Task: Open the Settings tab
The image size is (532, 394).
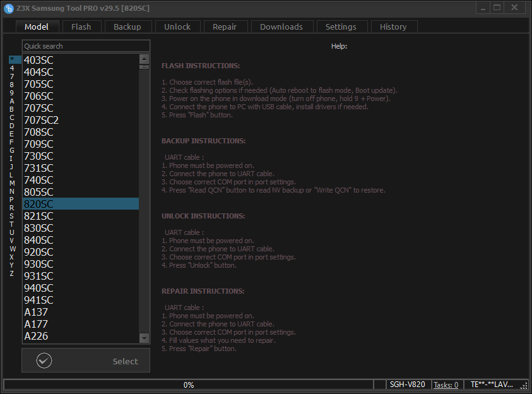Action: (341, 27)
